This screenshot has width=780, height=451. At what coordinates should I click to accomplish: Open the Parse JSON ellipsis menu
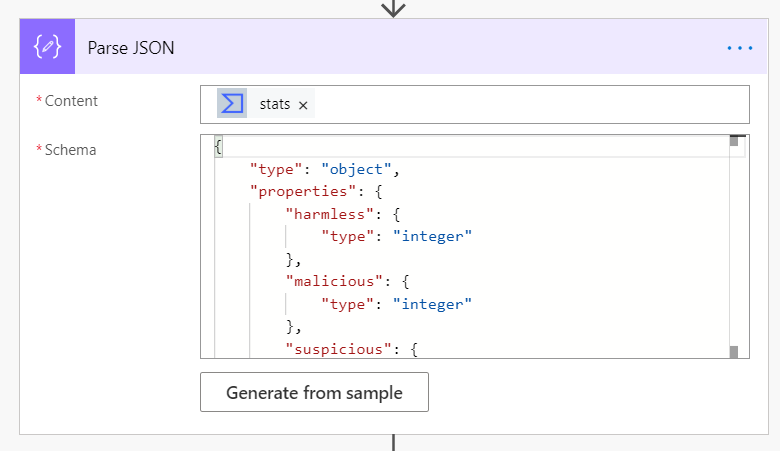tap(739, 47)
